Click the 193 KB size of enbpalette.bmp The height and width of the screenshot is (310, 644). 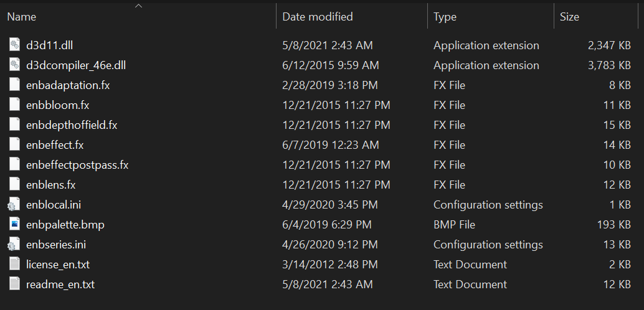point(613,225)
